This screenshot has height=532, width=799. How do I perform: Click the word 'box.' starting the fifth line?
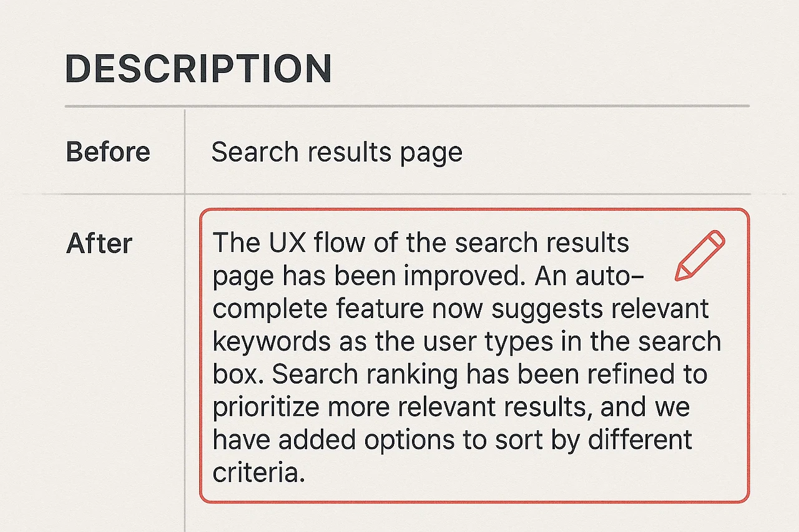238,374
